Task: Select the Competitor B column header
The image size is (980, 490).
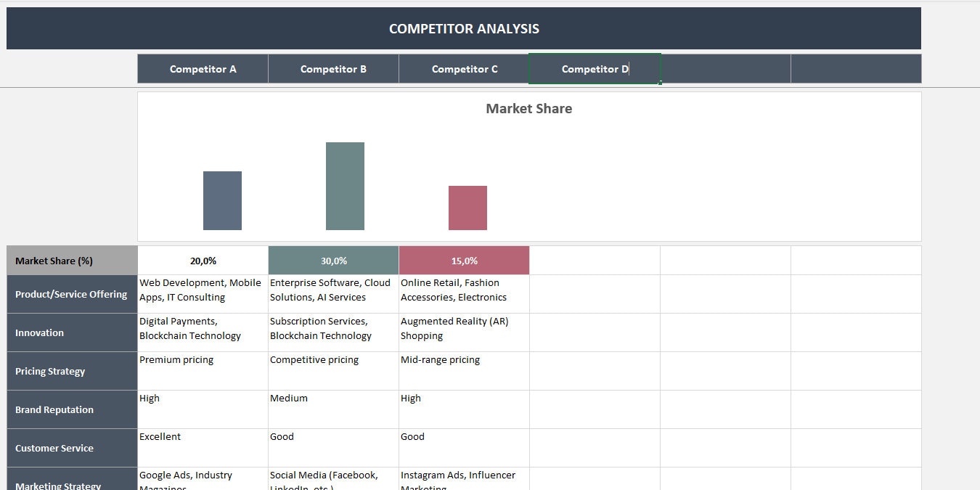Action: [333, 68]
